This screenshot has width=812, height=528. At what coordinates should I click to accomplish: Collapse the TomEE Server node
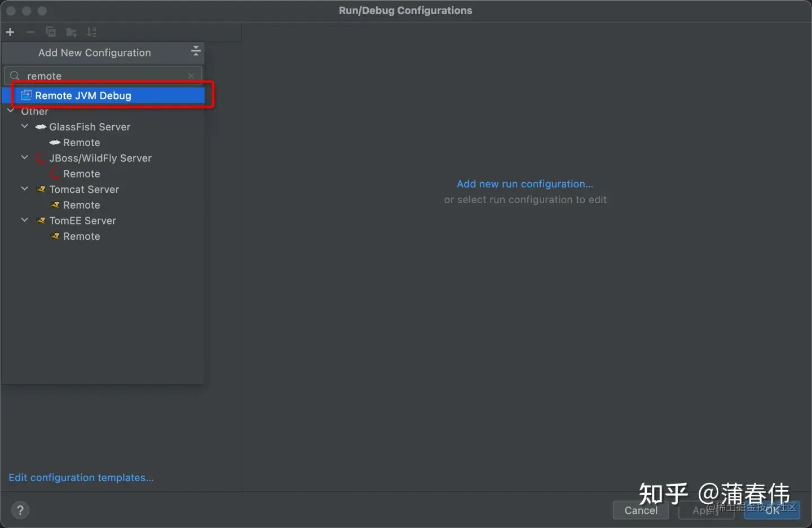[25, 220]
